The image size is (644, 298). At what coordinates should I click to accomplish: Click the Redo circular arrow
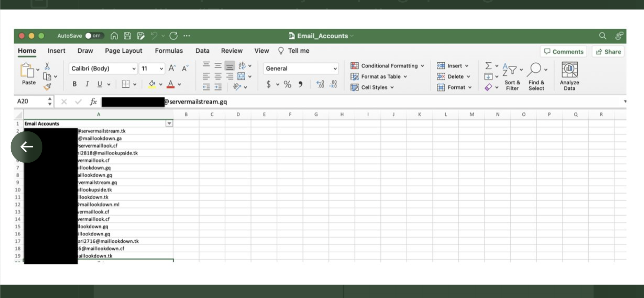[x=173, y=36]
